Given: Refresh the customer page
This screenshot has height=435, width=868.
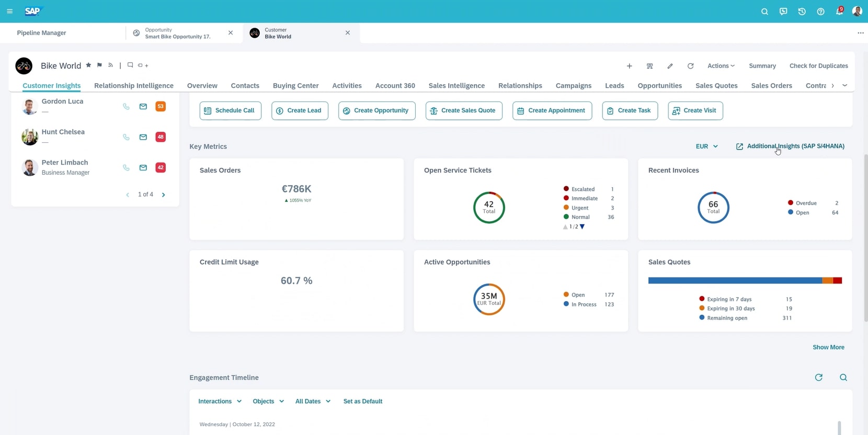Looking at the screenshot, I should (x=691, y=66).
